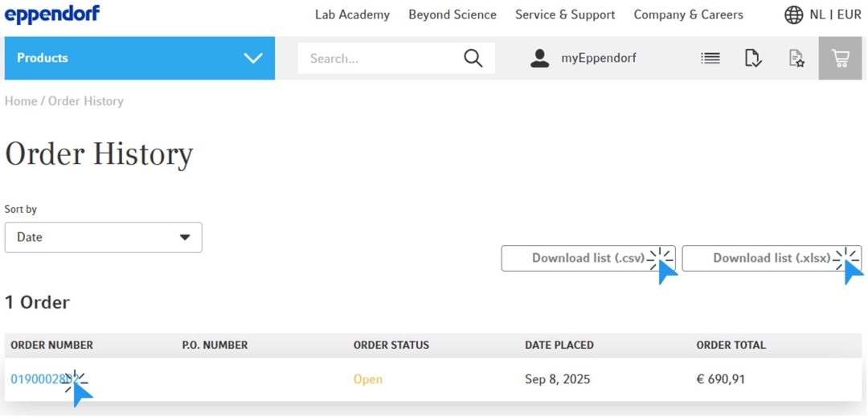Open the NL | EUR country selector

tap(835, 14)
